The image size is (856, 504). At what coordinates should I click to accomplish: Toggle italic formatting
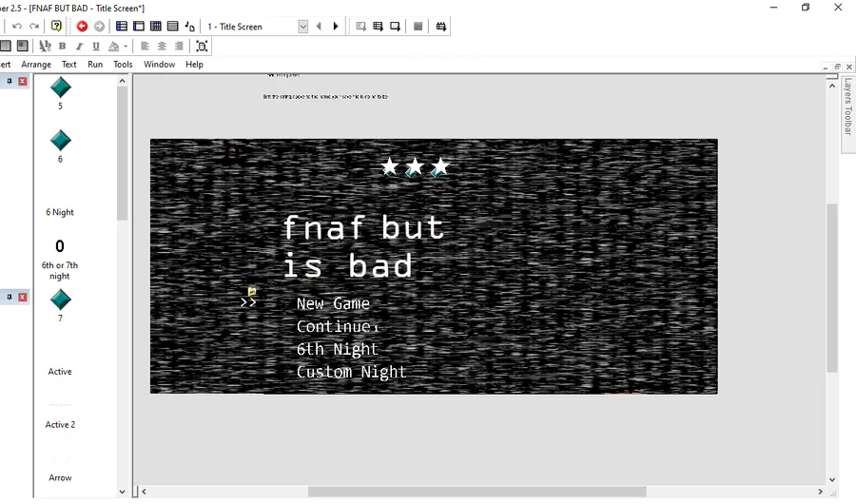(x=79, y=47)
